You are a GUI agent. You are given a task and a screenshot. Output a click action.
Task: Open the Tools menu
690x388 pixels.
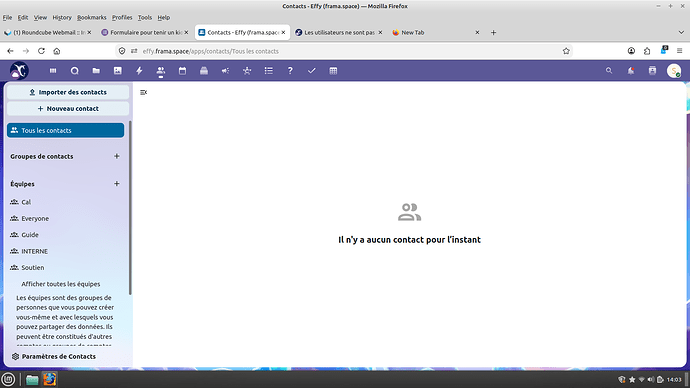145,18
